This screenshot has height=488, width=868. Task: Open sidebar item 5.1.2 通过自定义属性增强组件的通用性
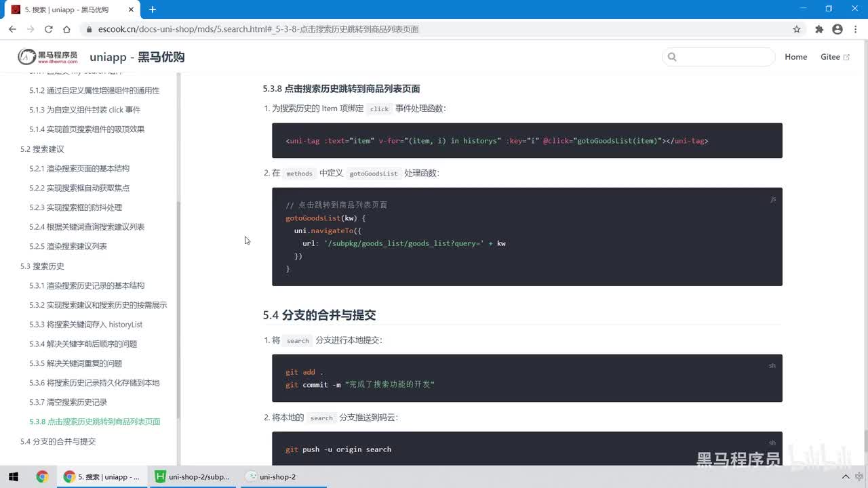[x=94, y=90]
